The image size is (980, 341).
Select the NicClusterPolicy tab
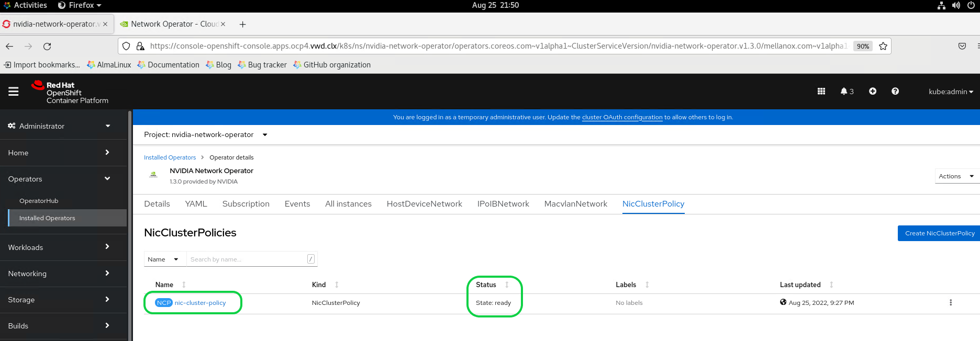(653, 204)
